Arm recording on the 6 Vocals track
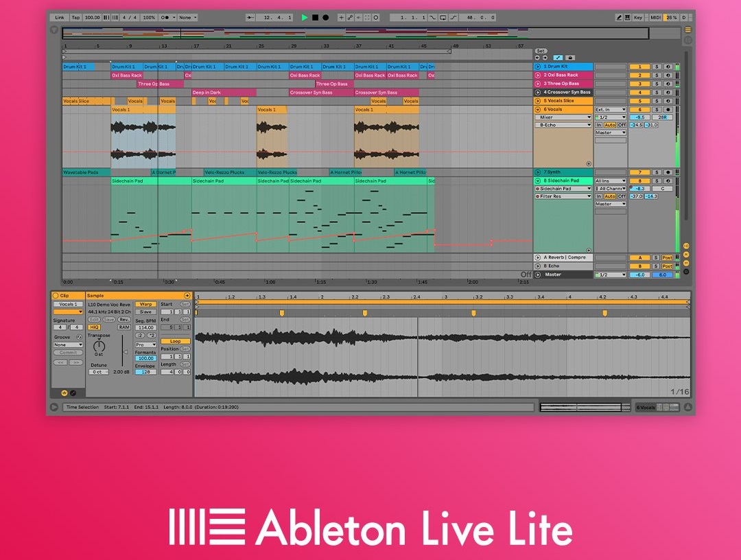 click(668, 109)
